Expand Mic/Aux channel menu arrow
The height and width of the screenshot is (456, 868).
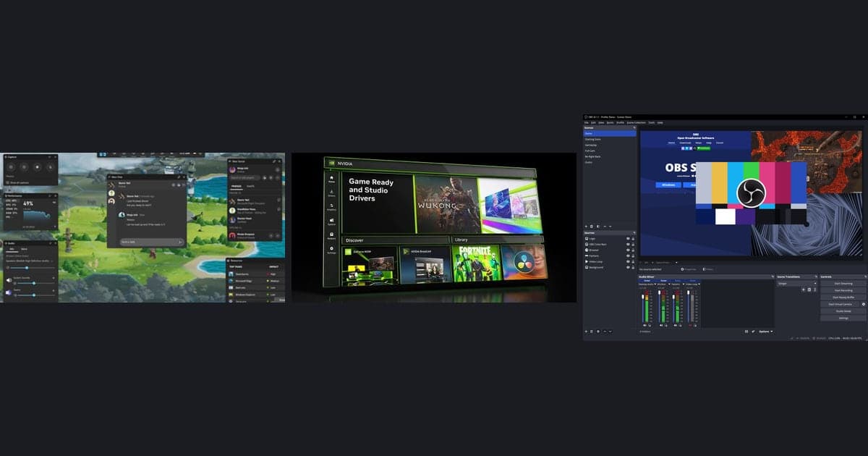(x=669, y=284)
